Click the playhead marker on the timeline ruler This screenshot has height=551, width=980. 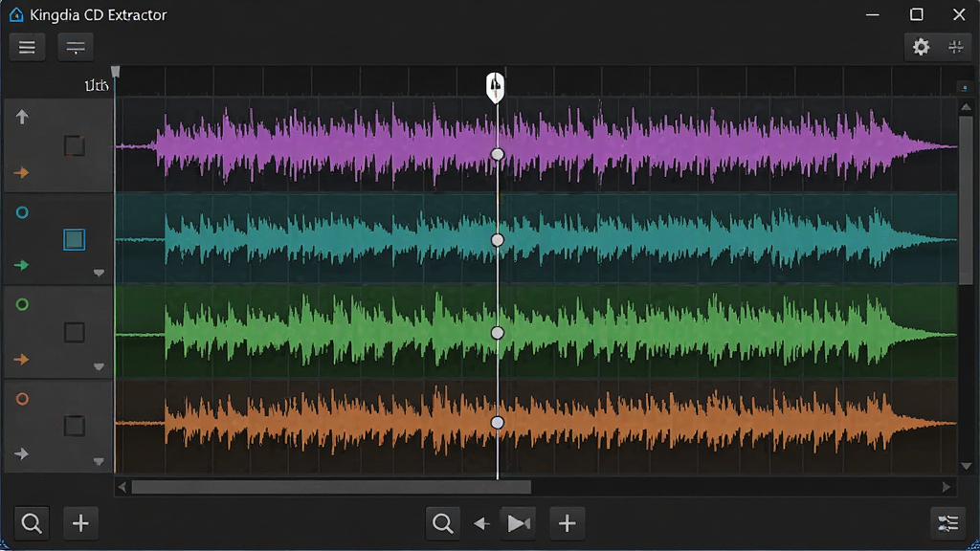coord(495,87)
